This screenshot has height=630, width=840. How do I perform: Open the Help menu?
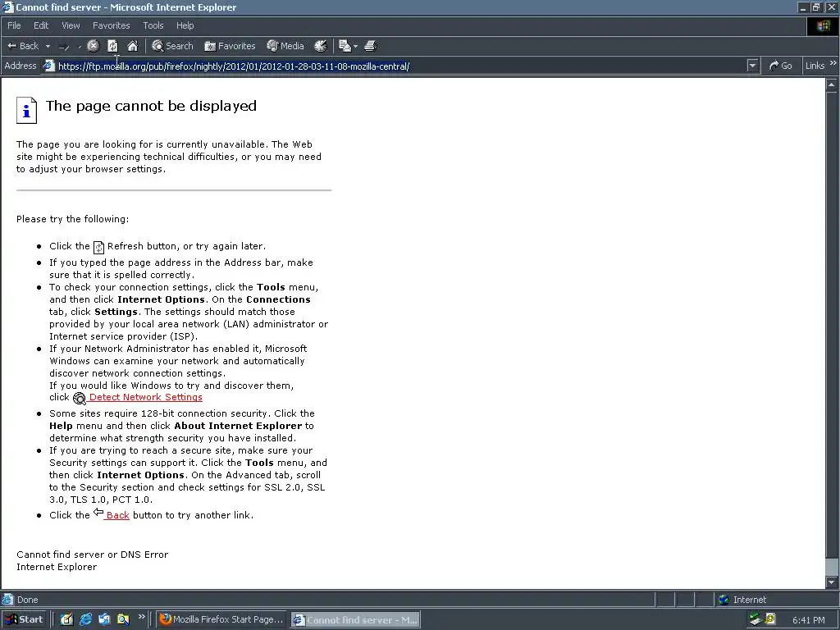[x=185, y=25]
